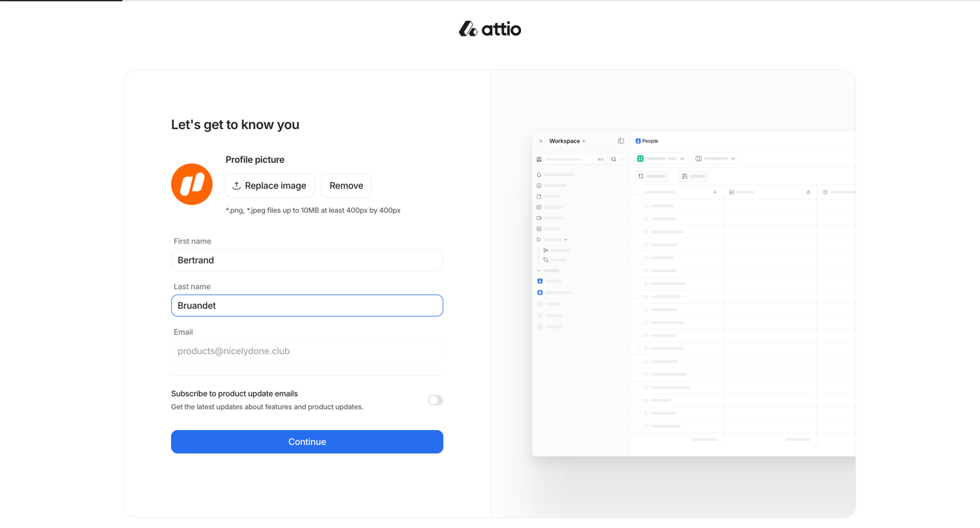The width and height of the screenshot is (980, 528).
Task: Click the "Get the latest updates" description
Action: (x=267, y=407)
